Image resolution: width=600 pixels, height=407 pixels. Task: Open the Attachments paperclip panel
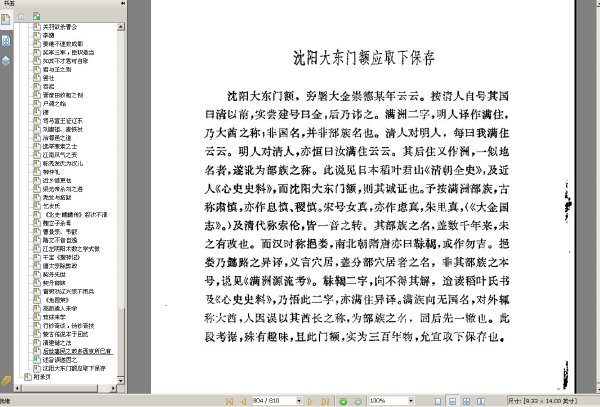pos(5,380)
